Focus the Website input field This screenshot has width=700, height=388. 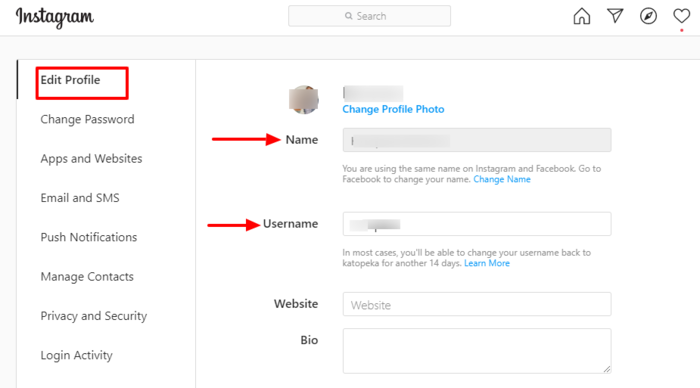pos(477,305)
